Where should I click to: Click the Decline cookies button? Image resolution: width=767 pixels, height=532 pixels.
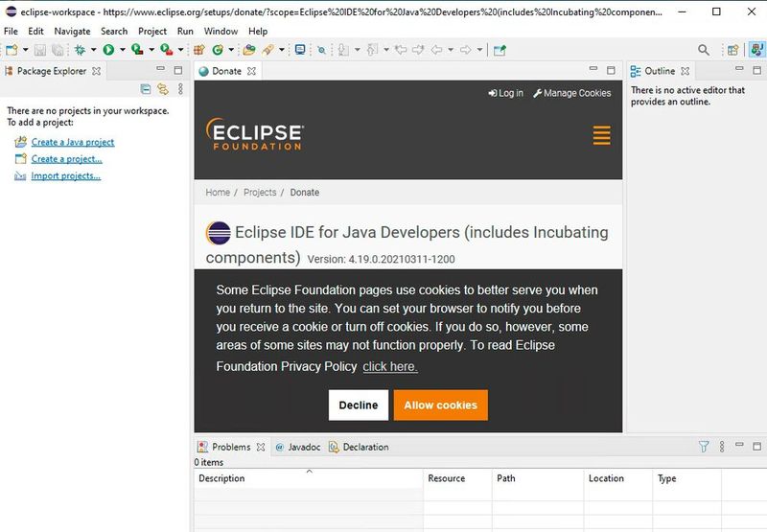coord(359,405)
